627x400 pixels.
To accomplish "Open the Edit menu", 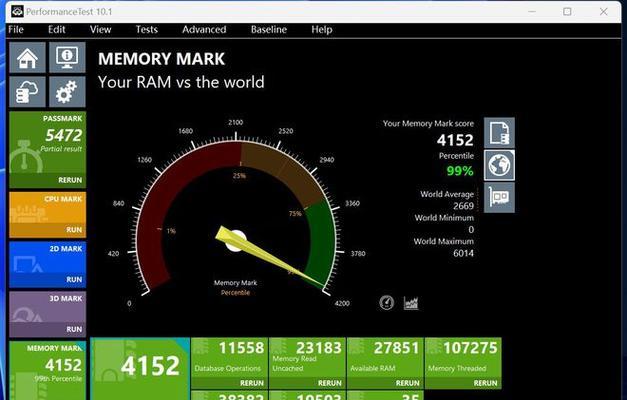I will pyautogui.click(x=56, y=30).
